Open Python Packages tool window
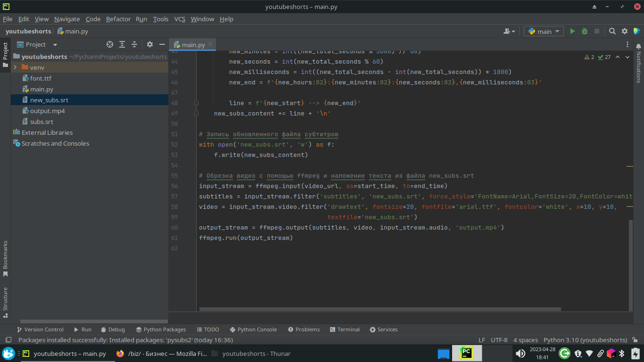Viewport: 644px width, 362px height. pos(161,329)
